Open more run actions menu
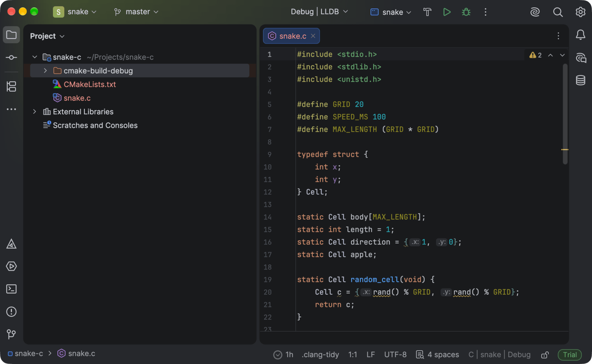592x364 pixels. [x=485, y=12]
